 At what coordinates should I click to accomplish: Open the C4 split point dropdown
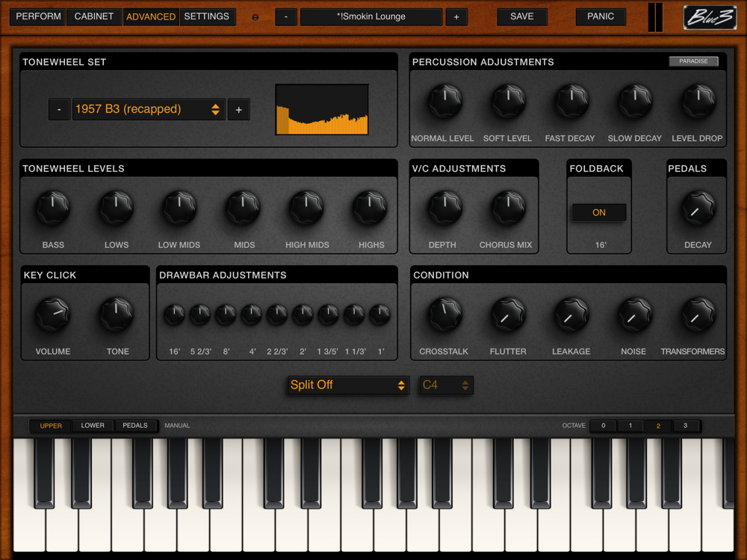(x=446, y=385)
